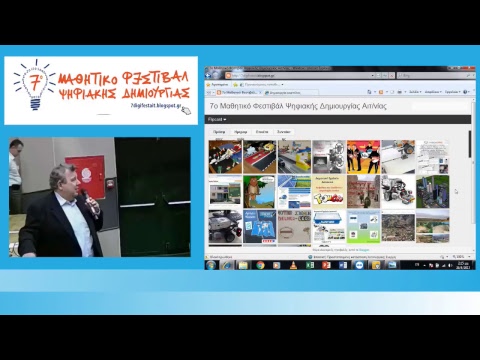Open Windows Media Player taskbar icon
This screenshot has width=480, height=360.
(x=276, y=265)
